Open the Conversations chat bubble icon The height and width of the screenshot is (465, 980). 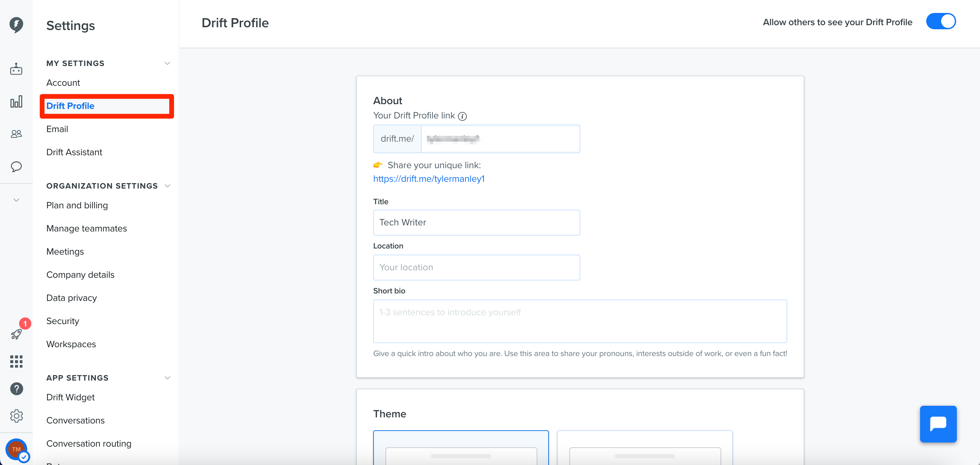16,166
